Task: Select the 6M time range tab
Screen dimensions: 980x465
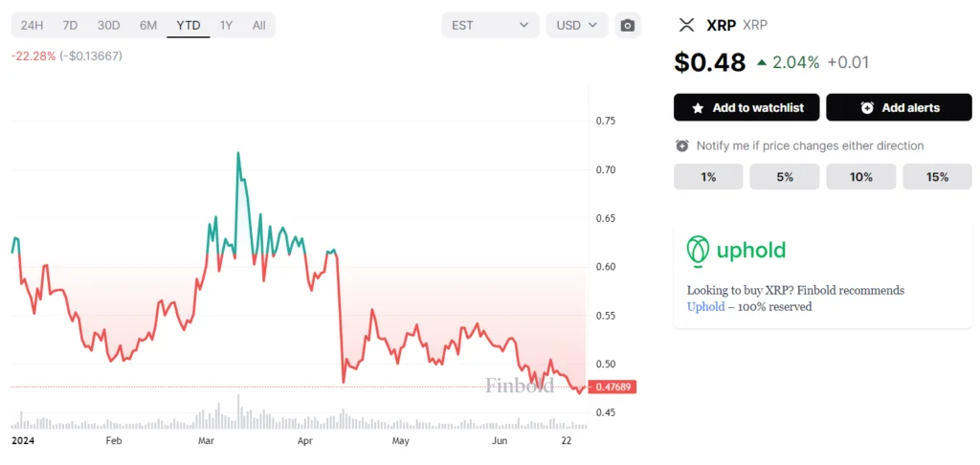Action: 148,26
